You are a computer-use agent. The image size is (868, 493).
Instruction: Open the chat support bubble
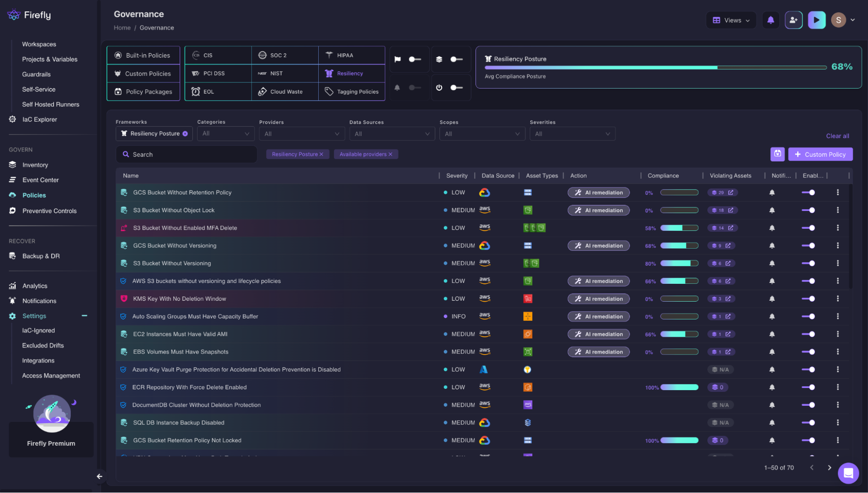[848, 473]
